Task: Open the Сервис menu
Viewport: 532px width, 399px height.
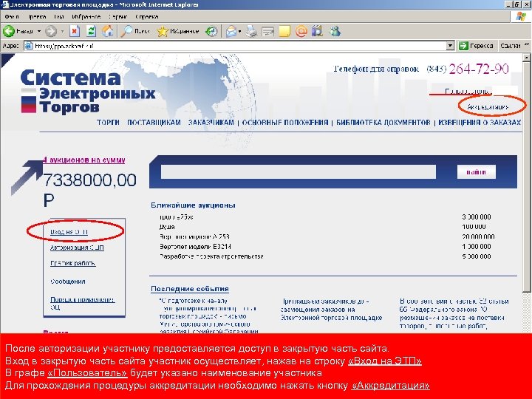Action: (117, 16)
